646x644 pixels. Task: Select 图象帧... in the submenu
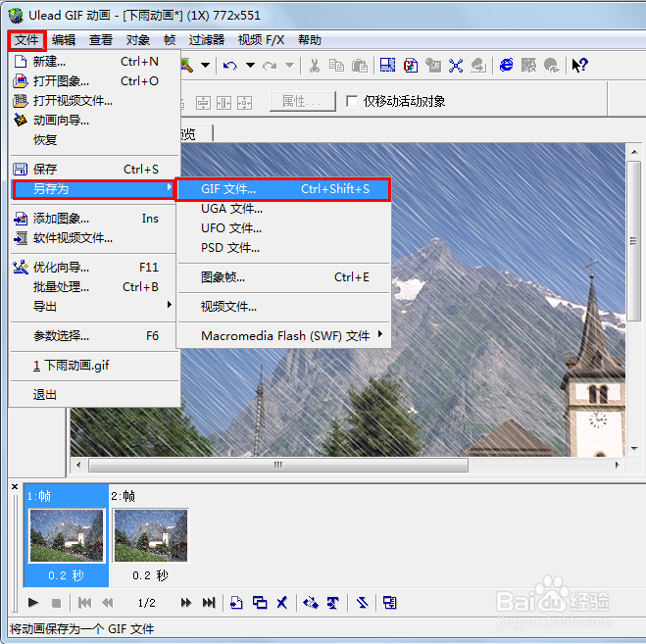coord(284,277)
